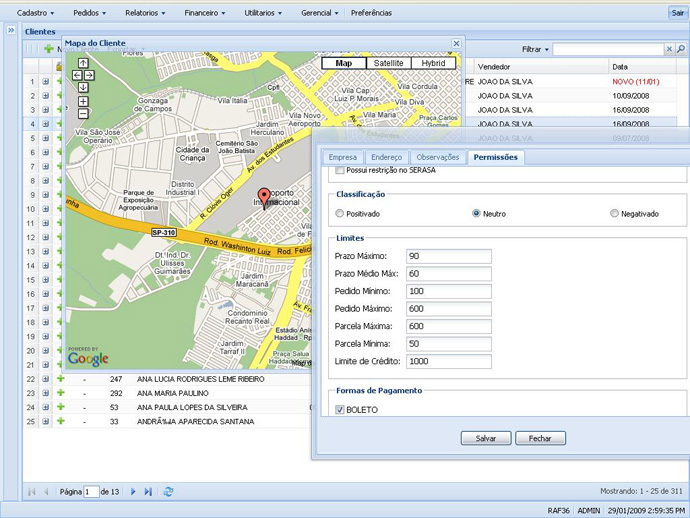Uncheck the BOLETO payment checkbox
This screenshot has width=690, height=518.
340,410
